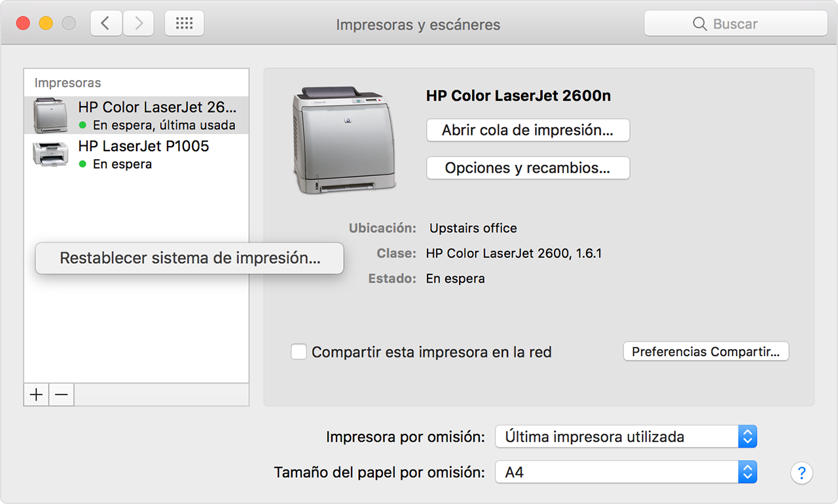Click the HP LaserJet P1005 printer icon

pyautogui.click(x=50, y=153)
